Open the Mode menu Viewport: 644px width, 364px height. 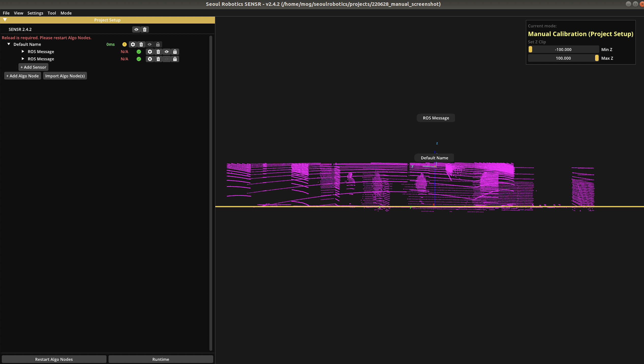pyautogui.click(x=66, y=13)
